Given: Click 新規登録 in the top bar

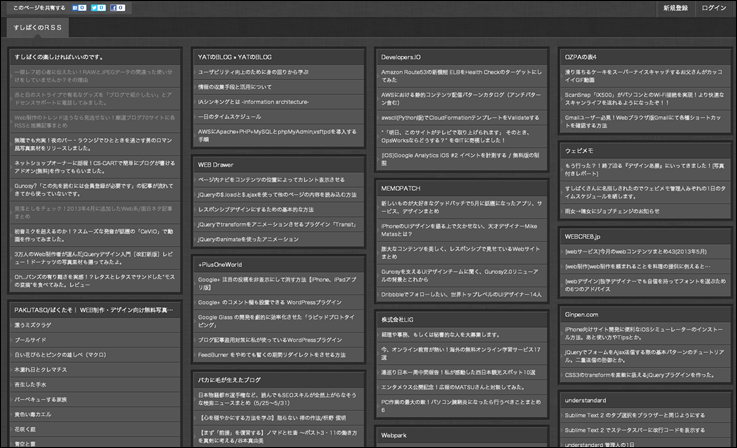Looking at the screenshot, I should click(x=675, y=8).
